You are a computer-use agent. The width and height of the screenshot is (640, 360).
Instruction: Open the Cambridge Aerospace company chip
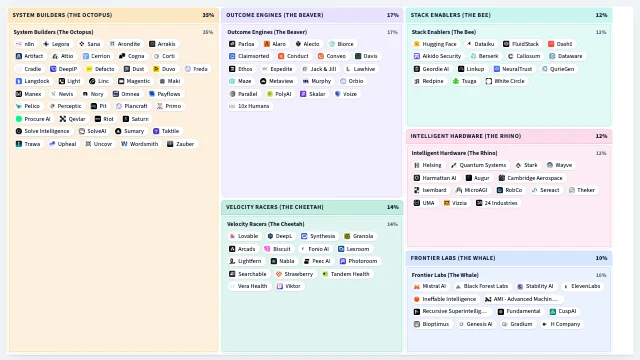click(x=531, y=178)
